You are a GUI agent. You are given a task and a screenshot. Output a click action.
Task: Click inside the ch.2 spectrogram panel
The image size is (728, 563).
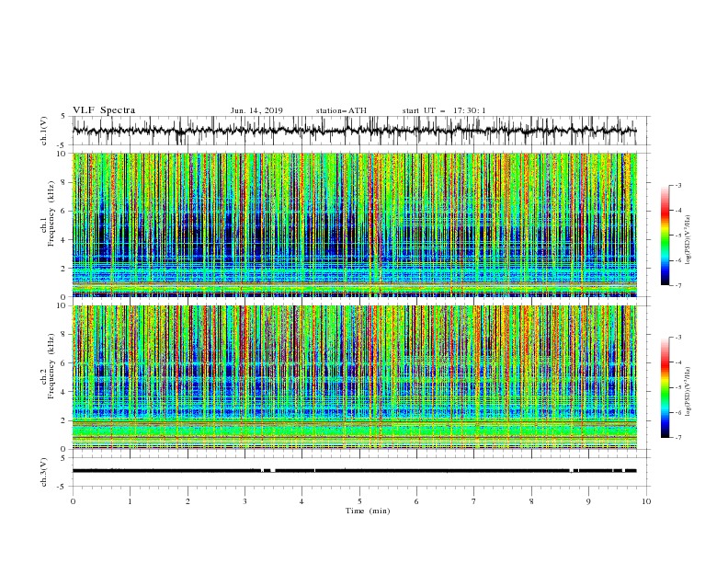(x=355, y=377)
